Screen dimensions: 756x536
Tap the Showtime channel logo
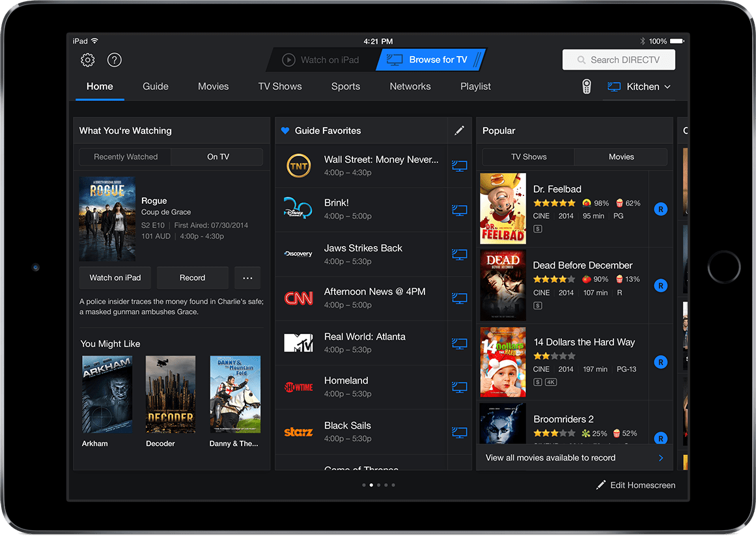(x=298, y=387)
